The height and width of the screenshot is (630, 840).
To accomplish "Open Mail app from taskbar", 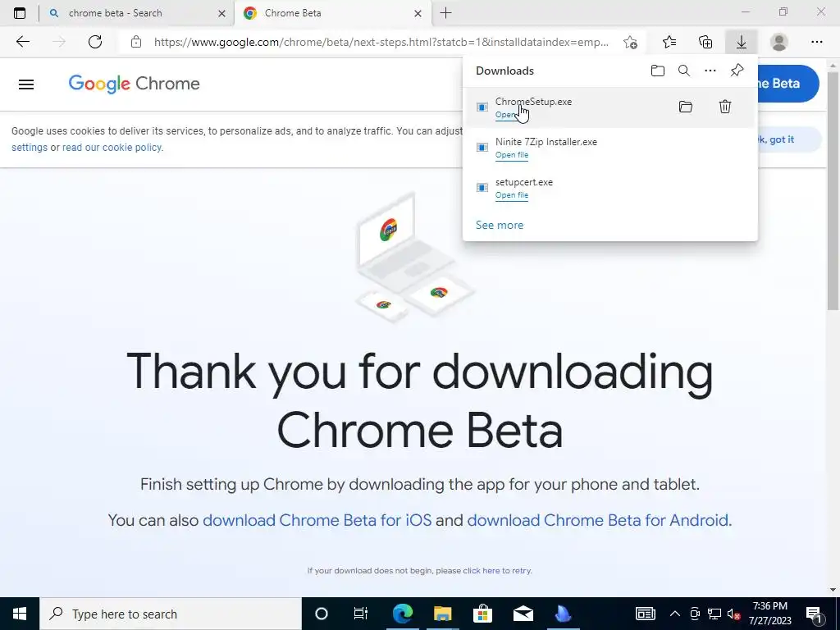I will click(x=523, y=614).
